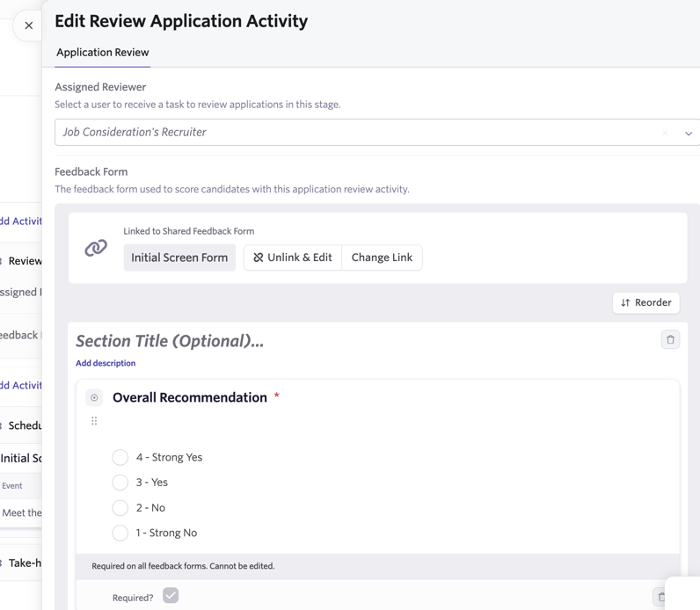Click the Section Title (Optional) field
The height and width of the screenshot is (610, 700).
(170, 341)
